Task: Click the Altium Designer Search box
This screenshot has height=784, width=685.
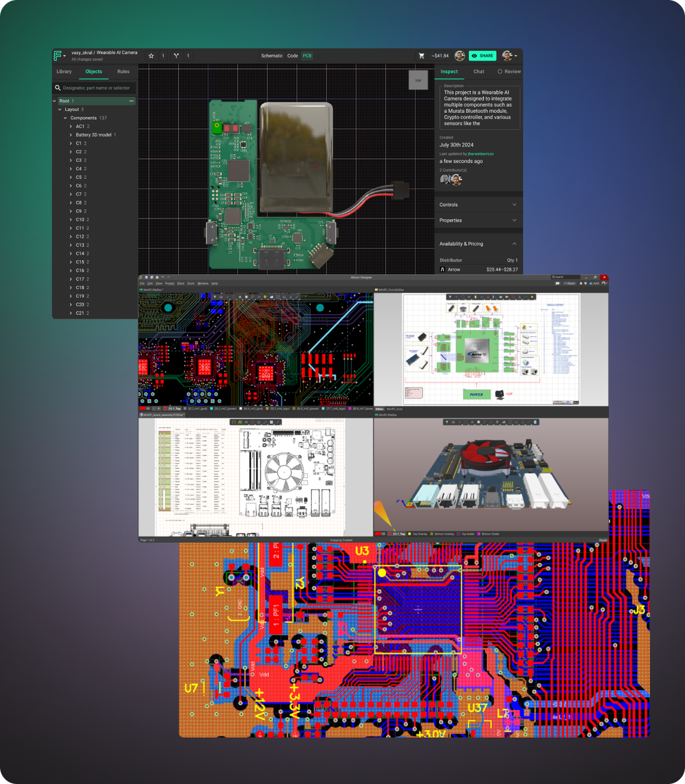Action: click(566, 277)
